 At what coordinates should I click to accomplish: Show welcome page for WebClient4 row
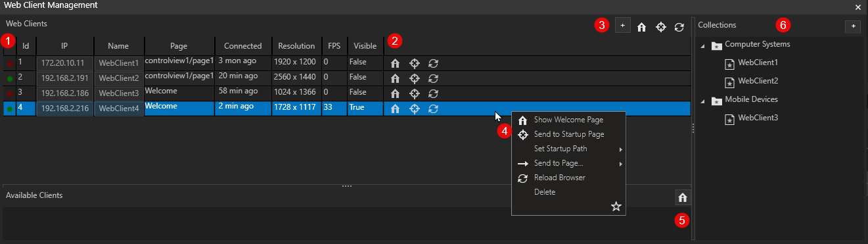coord(395,109)
